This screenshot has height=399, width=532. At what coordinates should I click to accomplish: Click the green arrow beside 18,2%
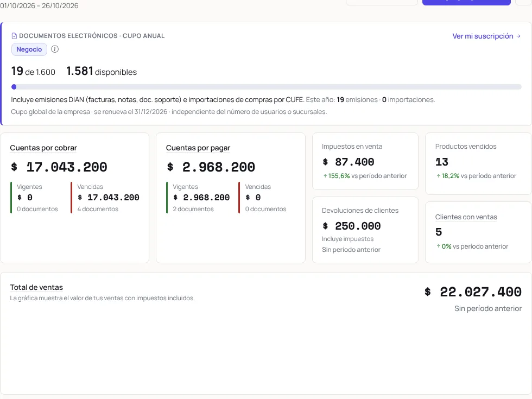tap(439, 176)
